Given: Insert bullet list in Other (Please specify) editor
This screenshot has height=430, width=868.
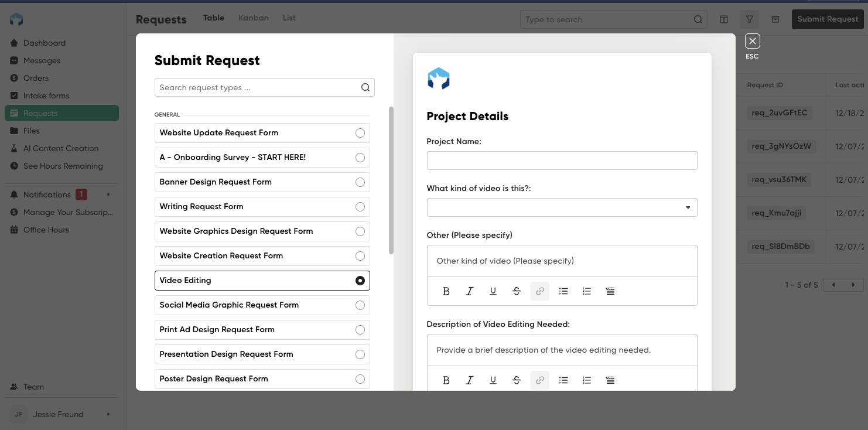Looking at the screenshot, I should pyautogui.click(x=563, y=291).
